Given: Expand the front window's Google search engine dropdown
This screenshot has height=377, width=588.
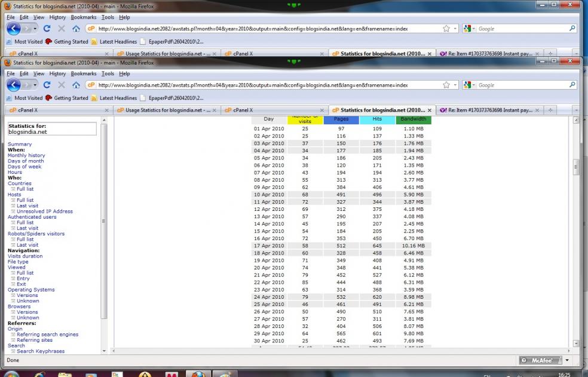Looking at the screenshot, I should coord(469,85).
